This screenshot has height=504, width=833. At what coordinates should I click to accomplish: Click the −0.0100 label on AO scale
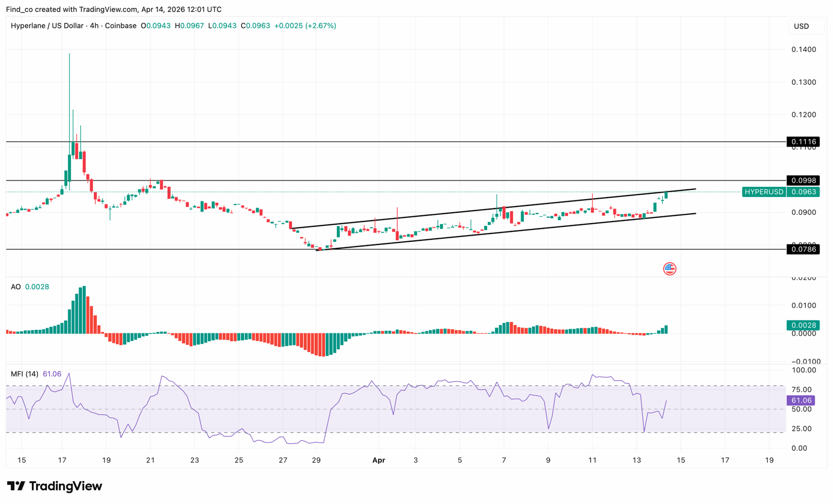coord(805,361)
